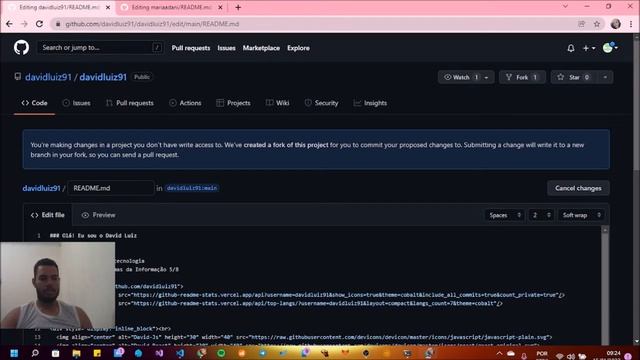Switch to the Projects tab
This screenshot has height=360, width=640.
[233, 103]
